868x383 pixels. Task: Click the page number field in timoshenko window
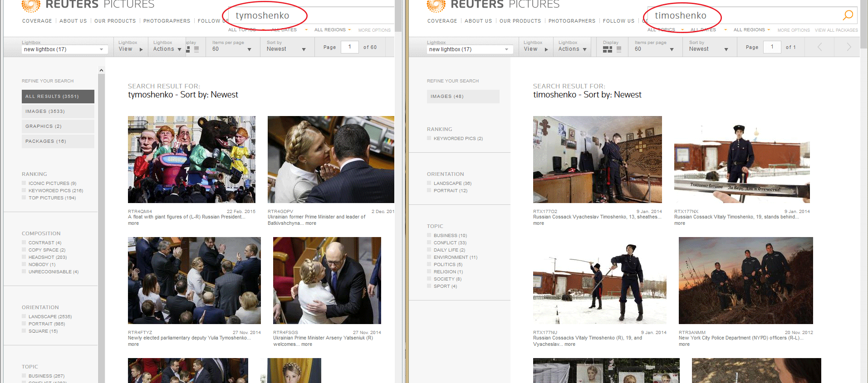pos(772,47)
